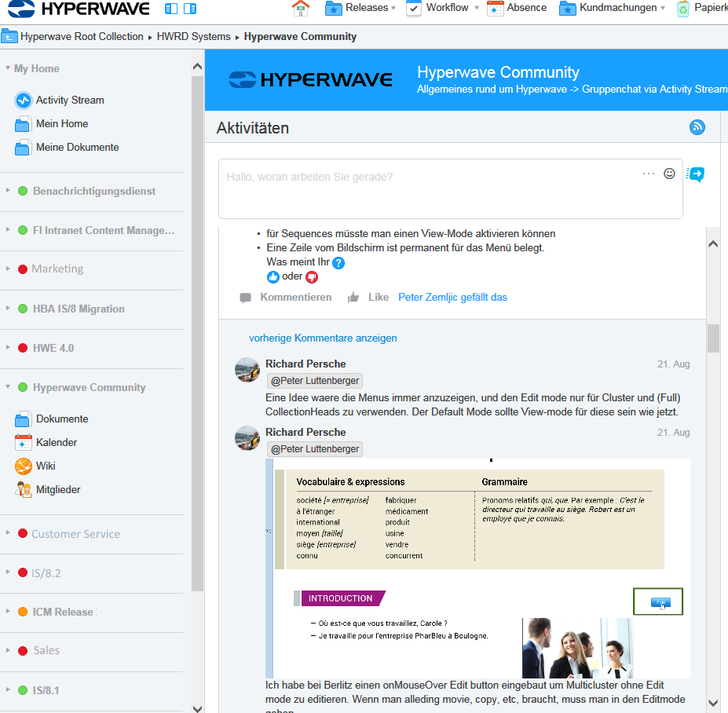Click the Kundmachungen folder icon
The image size is (728, 713).
coord(567,9)
